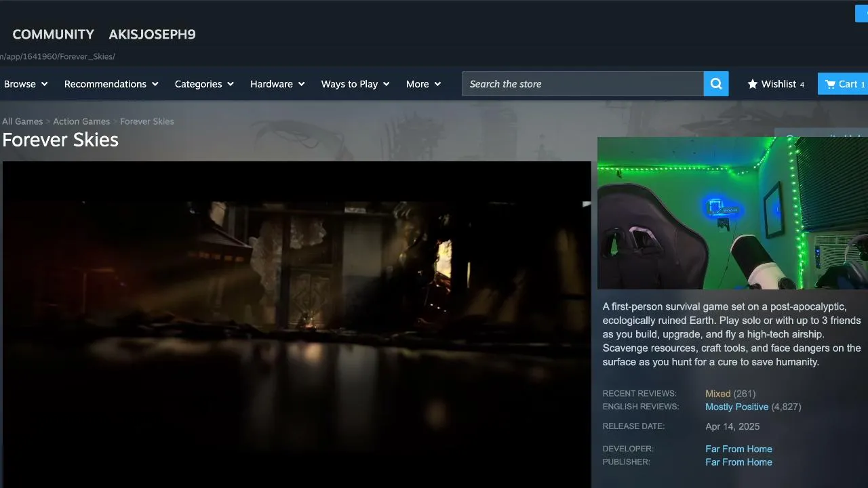Click the game trailer video player

[x=297, y=325]
